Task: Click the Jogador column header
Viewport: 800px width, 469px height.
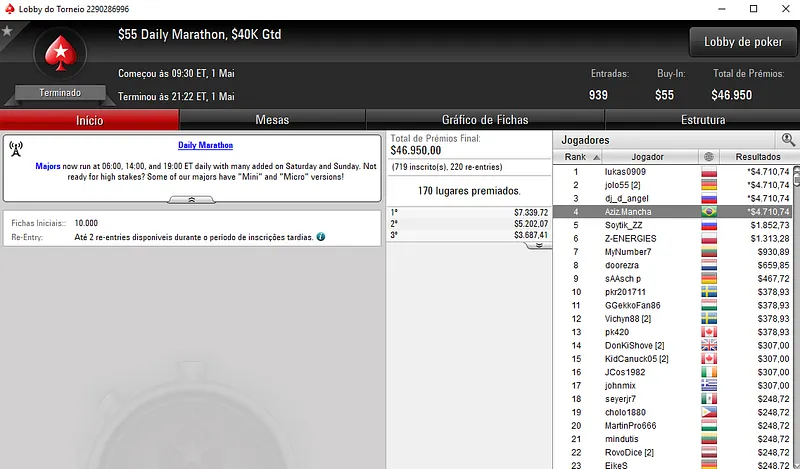Action: pos(647,157)
